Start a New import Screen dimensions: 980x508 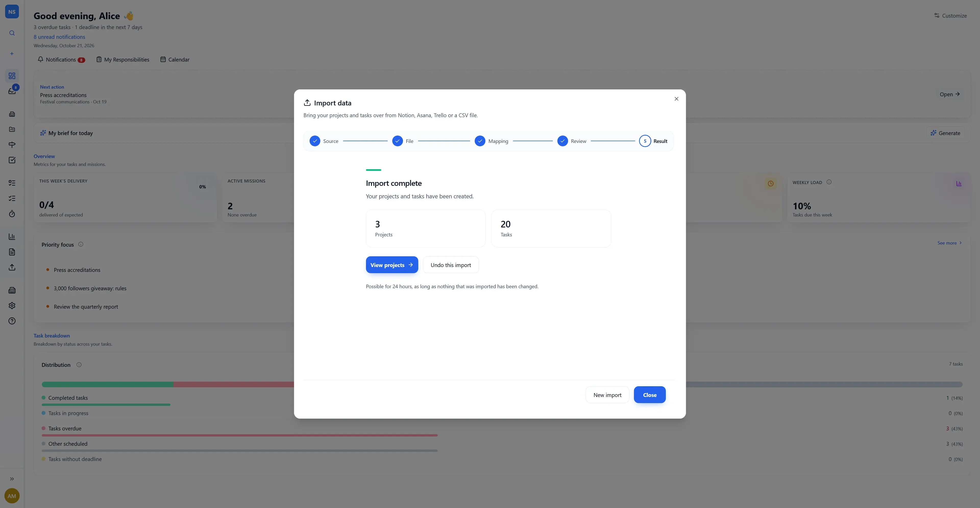(x=607, y=395)
